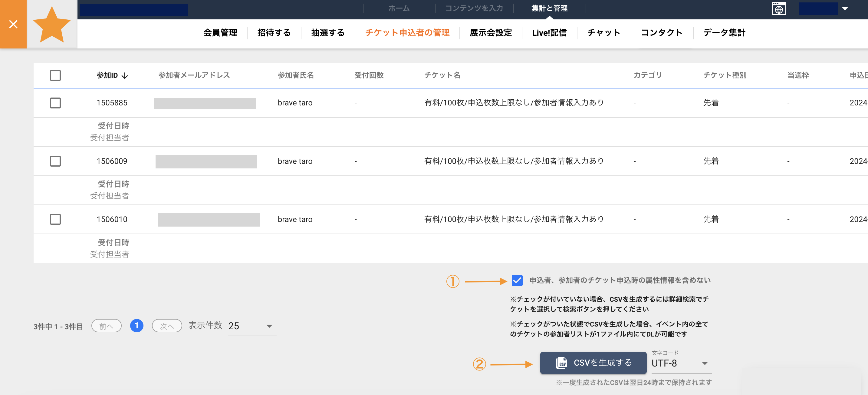Select the 集計と管理 tab
Image resolution: width=868 pixels, height=395 pixels.
pos(550,8)
